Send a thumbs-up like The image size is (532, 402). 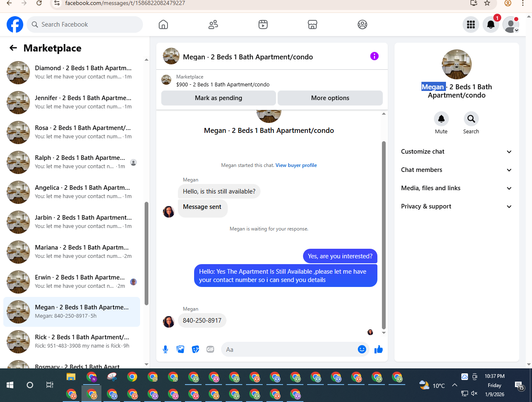pos(379,349)
